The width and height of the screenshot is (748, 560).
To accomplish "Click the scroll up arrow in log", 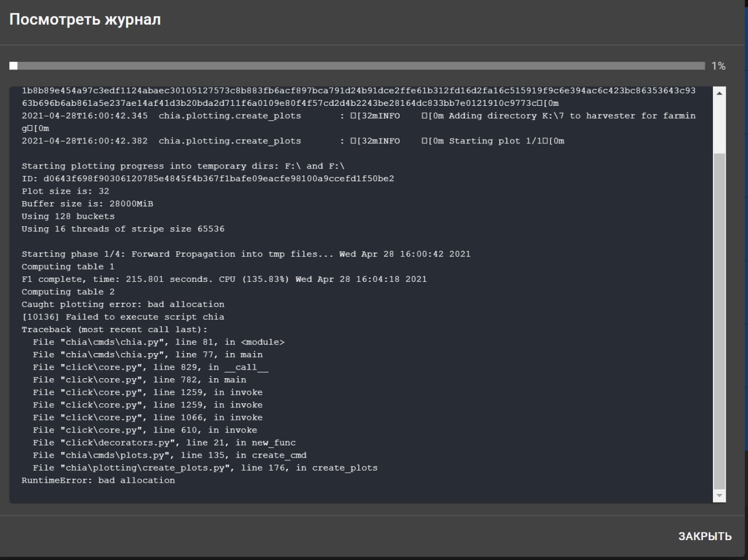I will [719, 93].
